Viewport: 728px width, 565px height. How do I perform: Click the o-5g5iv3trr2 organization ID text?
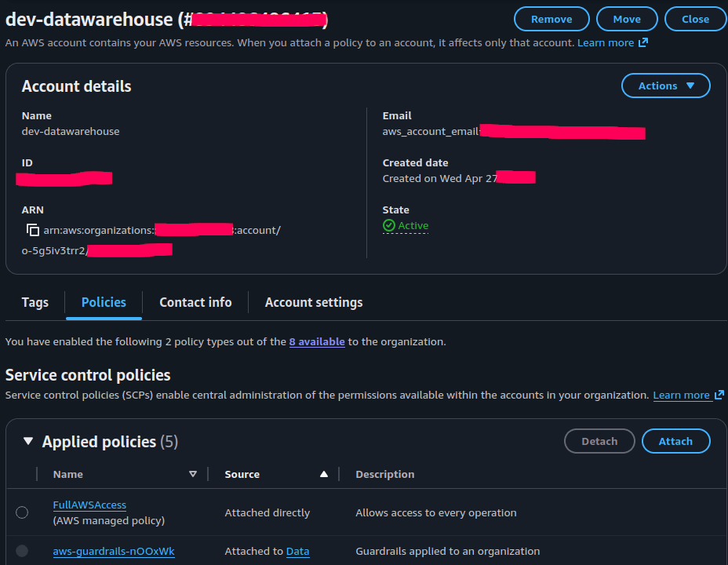(53, 250)
